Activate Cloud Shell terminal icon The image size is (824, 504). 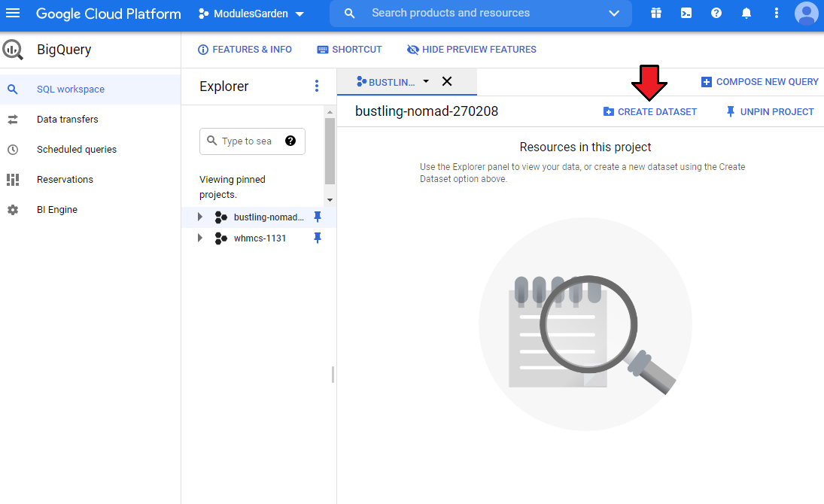pos(686,13)
